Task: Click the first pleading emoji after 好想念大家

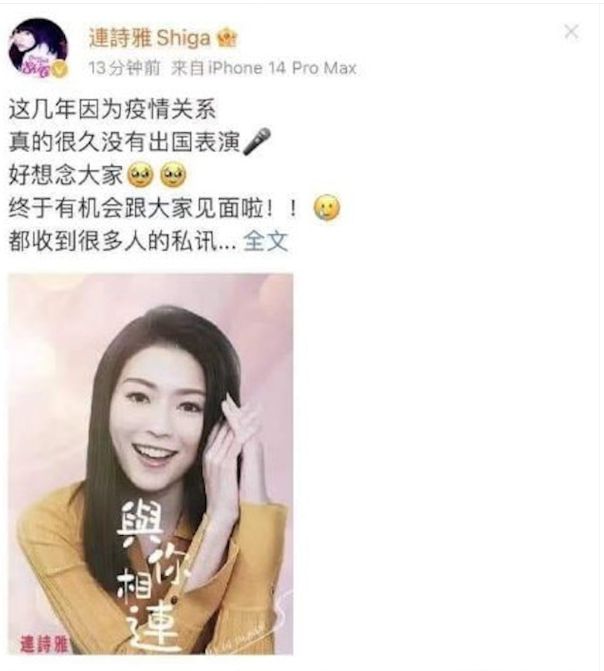Action: (140, 175)
